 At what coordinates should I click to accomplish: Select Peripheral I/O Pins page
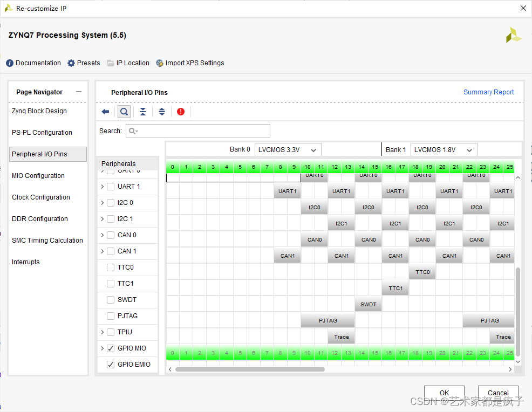tap(48, 154)
